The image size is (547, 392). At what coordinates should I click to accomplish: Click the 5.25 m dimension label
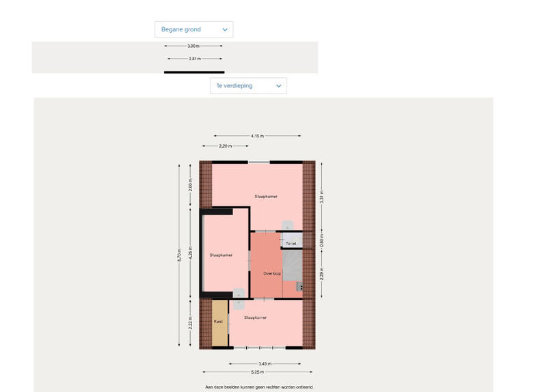pyautogui.click(x=258, y=372)
